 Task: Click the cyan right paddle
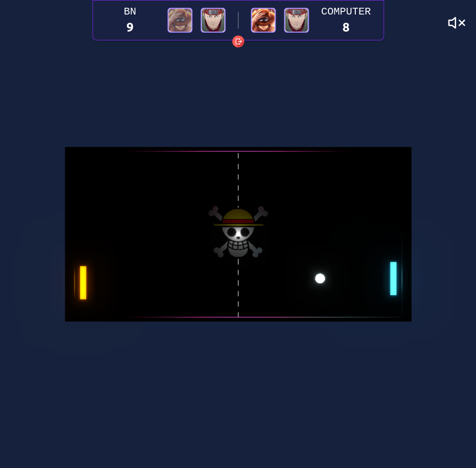point(393,278)
